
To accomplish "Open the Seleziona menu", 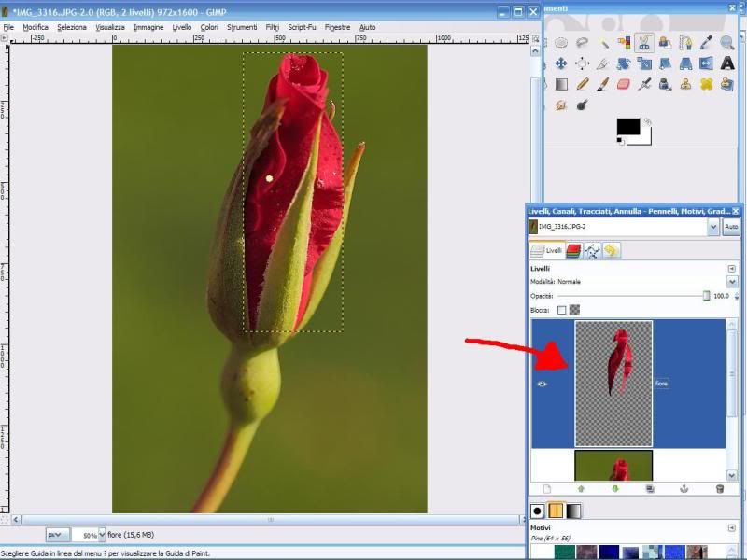I will point(72,27).
